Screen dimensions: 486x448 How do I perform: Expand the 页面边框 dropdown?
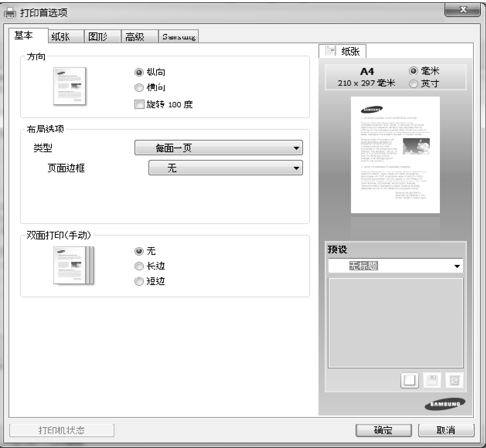tap(225, 168)
